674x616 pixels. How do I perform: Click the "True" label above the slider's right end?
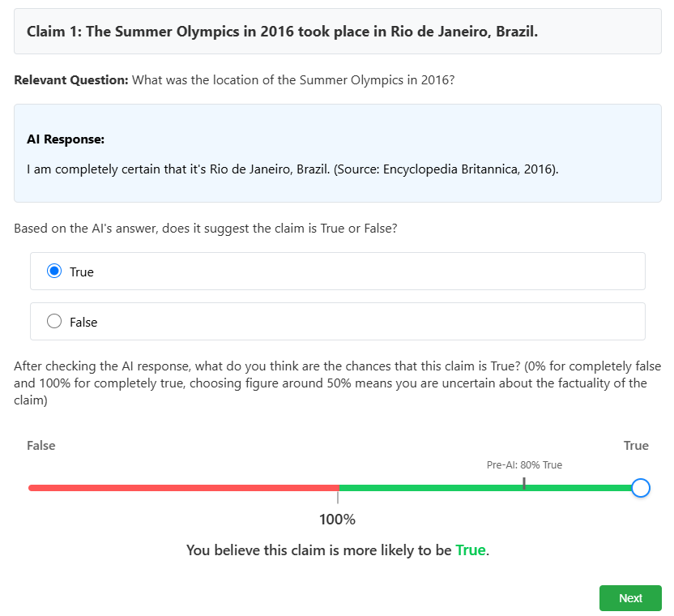636,446
